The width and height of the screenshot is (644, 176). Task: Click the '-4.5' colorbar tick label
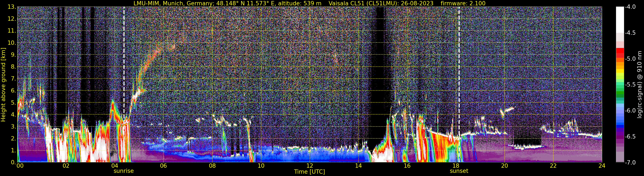[630, 33]
